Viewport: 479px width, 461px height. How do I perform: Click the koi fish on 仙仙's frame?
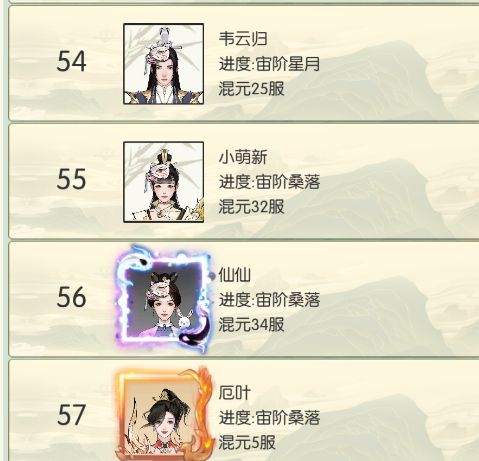tap(194, 334)
